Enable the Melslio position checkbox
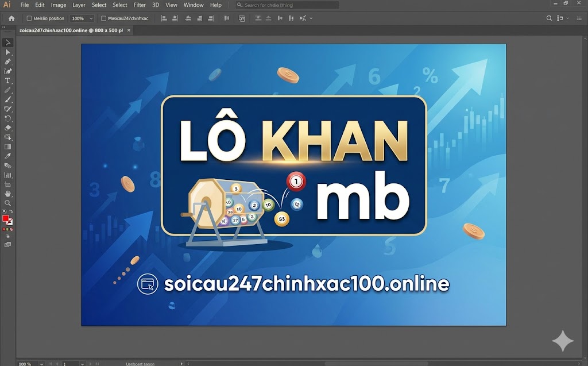The image size is (588, 366). point(28,18)
